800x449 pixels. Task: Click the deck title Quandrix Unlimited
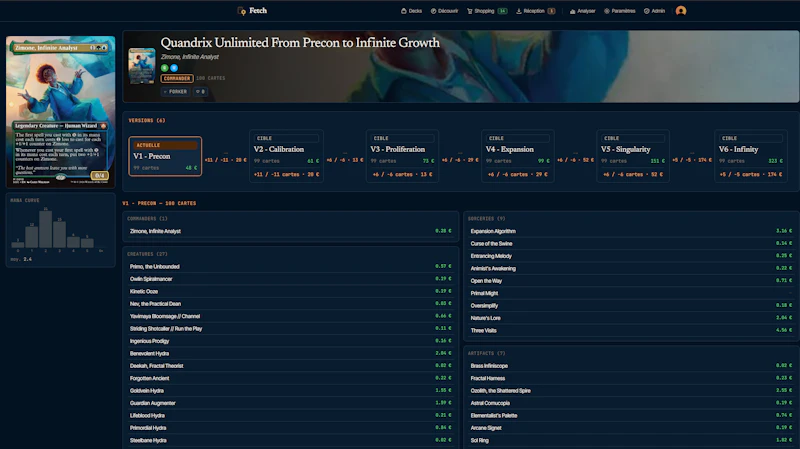[300, 43]
